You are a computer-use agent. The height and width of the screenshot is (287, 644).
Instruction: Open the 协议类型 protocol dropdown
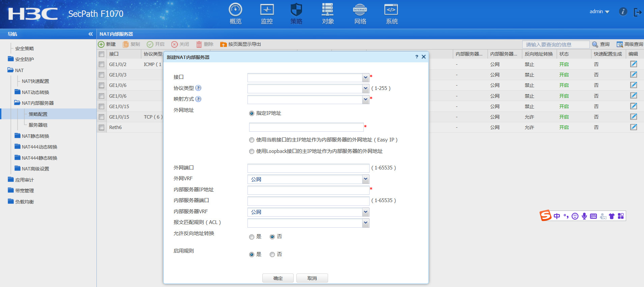coord(365,89)
